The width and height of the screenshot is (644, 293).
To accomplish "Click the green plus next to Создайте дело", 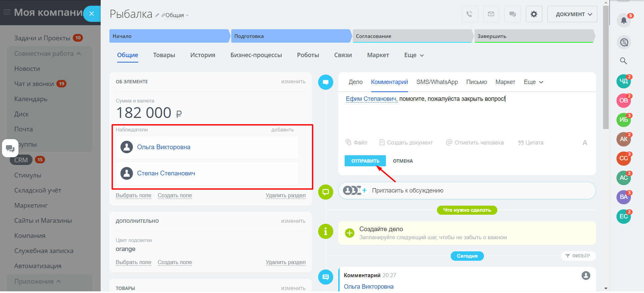I will click(350, 233).
